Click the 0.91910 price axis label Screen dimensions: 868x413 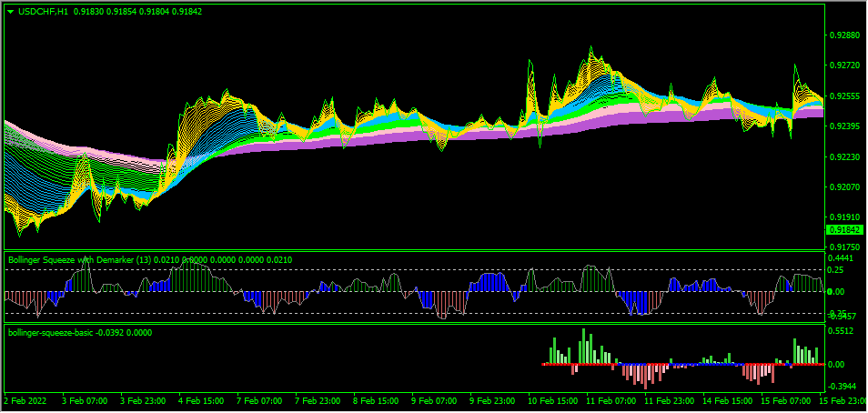(x=844, y=217)
